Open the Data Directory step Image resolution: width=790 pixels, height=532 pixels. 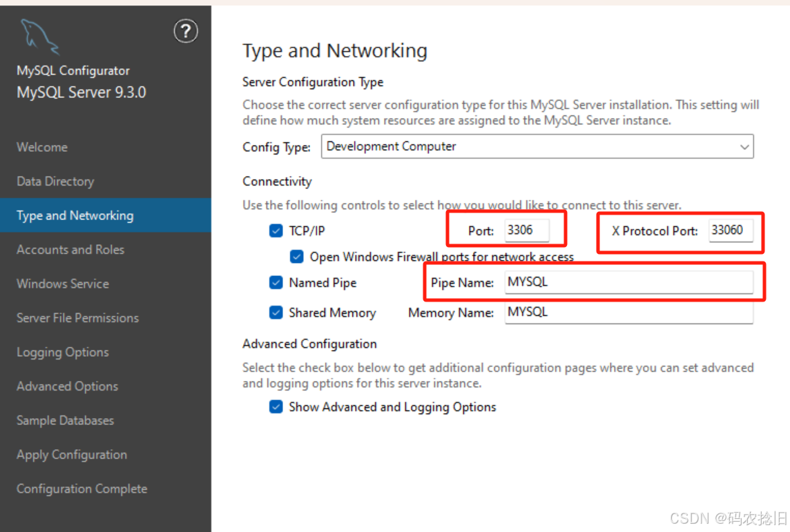coord(55,181)
